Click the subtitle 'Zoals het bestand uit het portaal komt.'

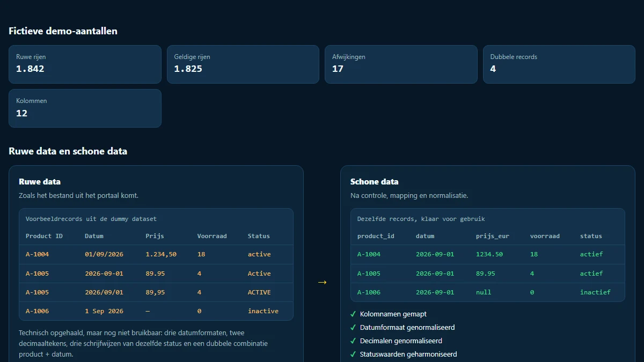[78, 196]
